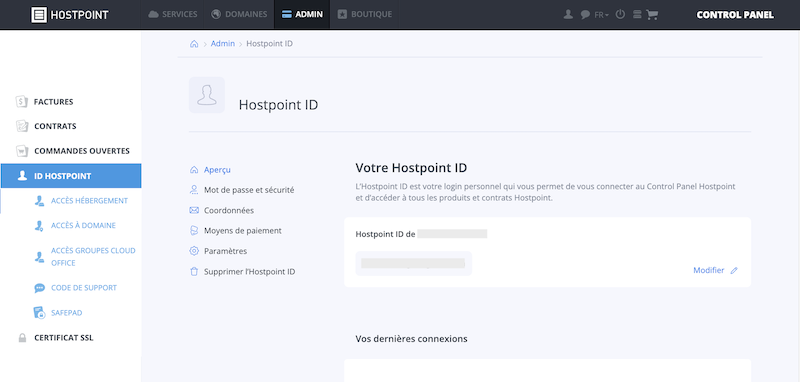Open the chat bubble icon in header
This screenshot has height=382, width=800.
coord(585,15)
